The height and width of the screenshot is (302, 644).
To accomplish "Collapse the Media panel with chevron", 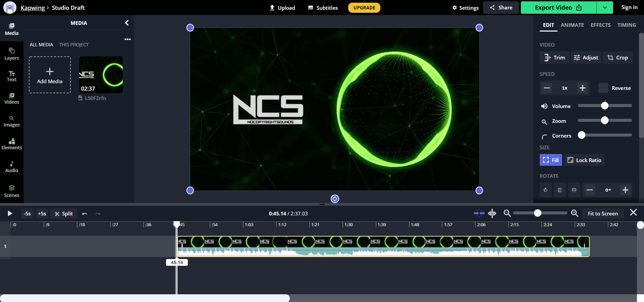I will 127,23.
